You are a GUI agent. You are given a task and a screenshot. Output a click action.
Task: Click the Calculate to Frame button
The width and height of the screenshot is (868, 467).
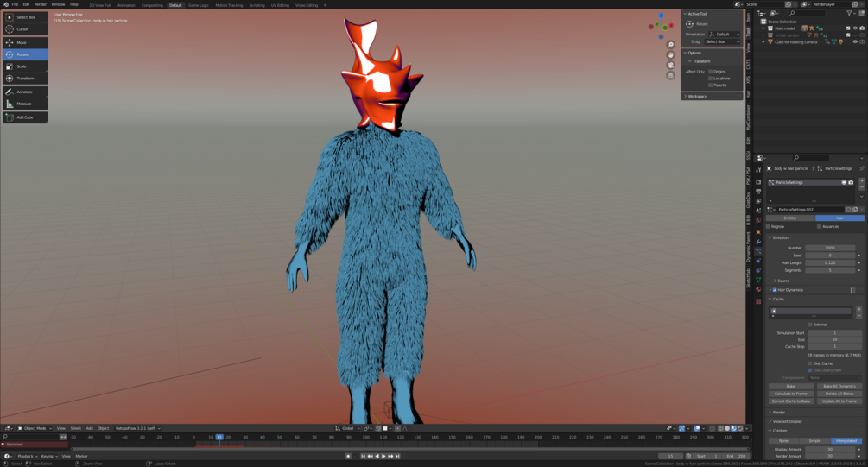[790, 394]
